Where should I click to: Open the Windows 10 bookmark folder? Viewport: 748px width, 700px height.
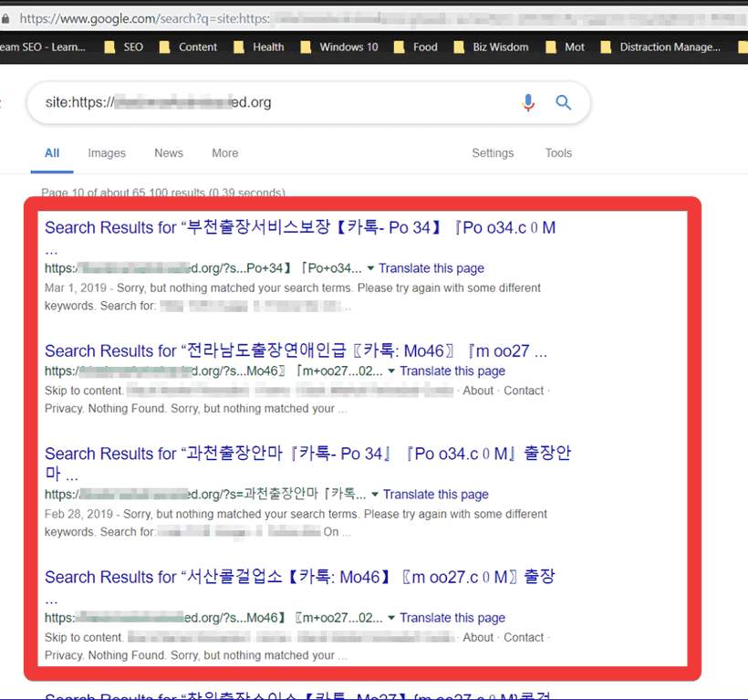pyautogui.click(x=338, y=47)
